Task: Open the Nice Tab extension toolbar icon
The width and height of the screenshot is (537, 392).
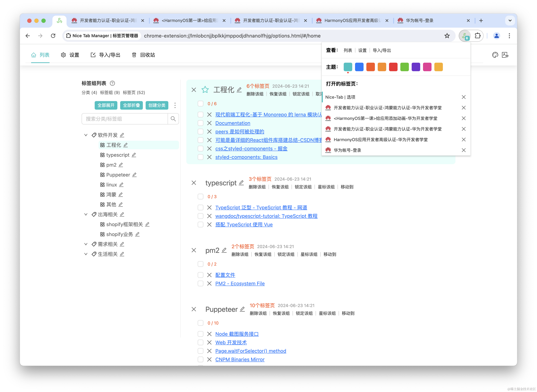Action: 465,36
